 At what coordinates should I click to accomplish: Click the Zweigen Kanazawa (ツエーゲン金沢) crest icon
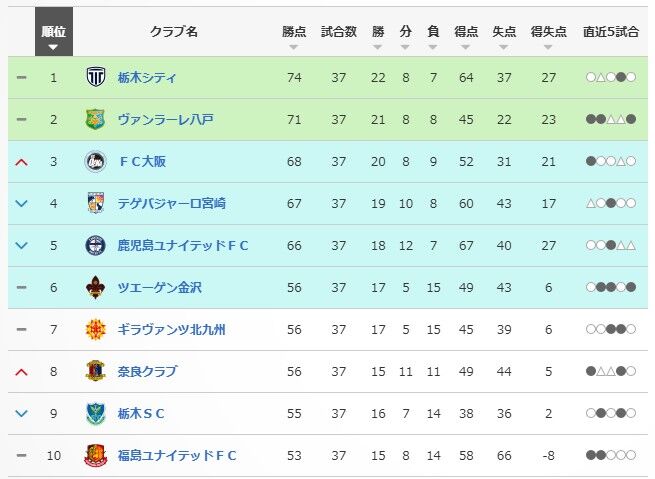point(95,287)
